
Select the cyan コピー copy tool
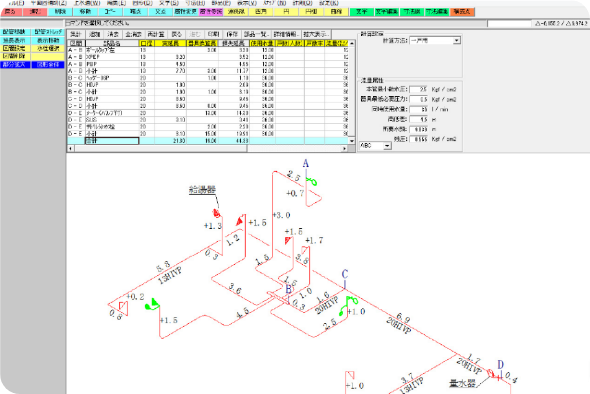110,12
